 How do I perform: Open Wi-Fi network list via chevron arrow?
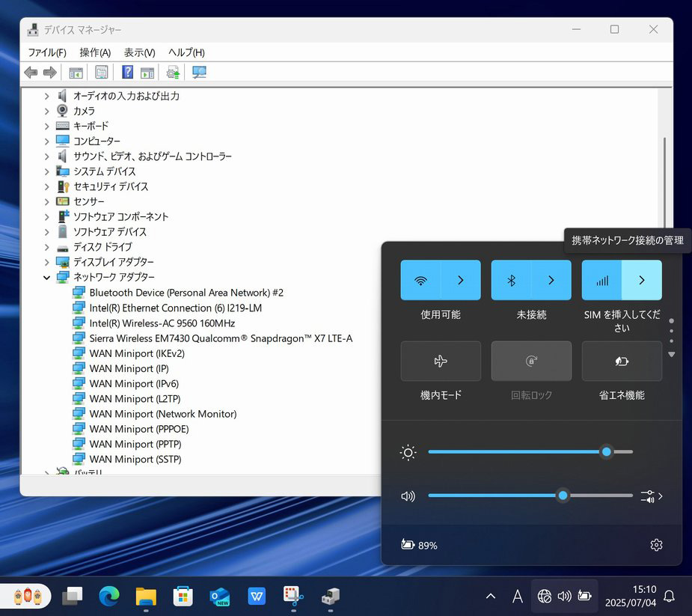click(x=461, y=280)
